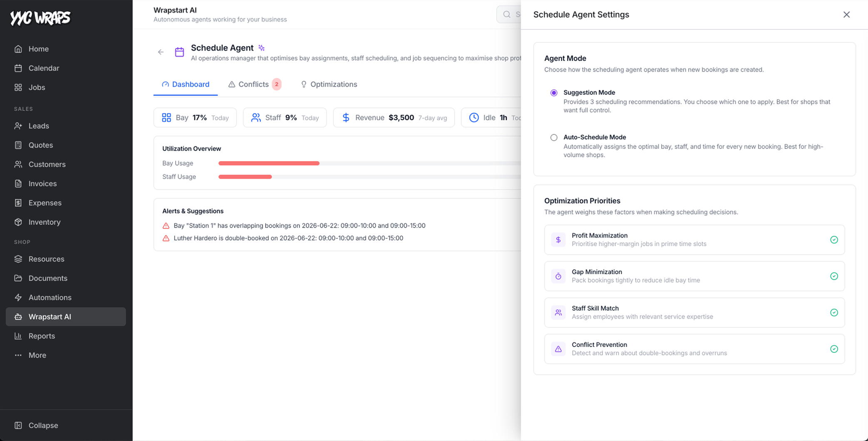Image resolution: width=868 pixels, height=441 pixels.
Task: Click the Agent Mode heading
Action: tap(565, 58)
